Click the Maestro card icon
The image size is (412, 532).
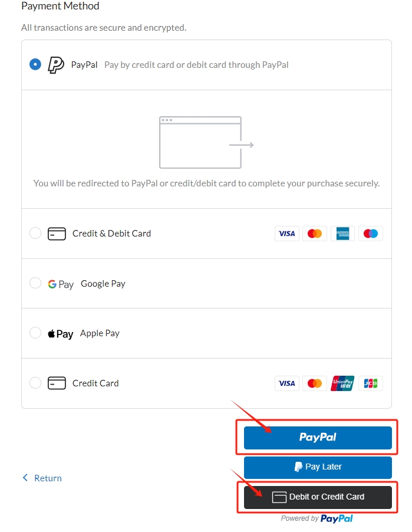pos(370,234)
